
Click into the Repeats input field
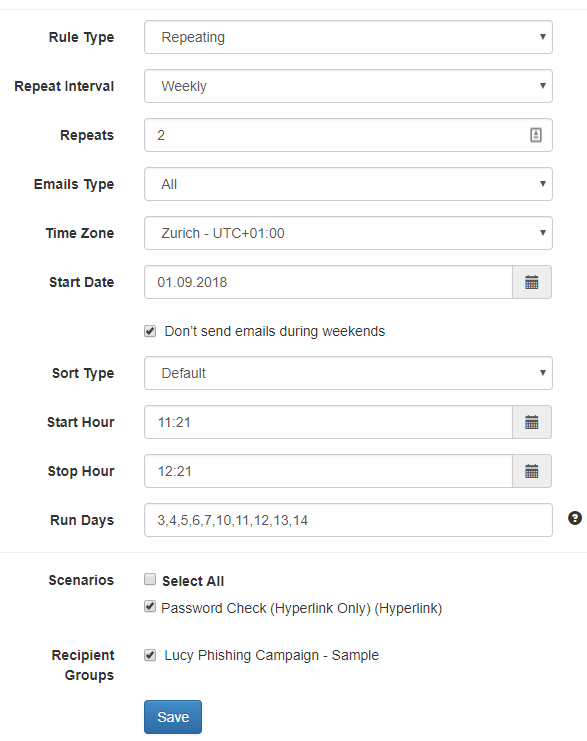pyautogui.click(x=348, y=135)
